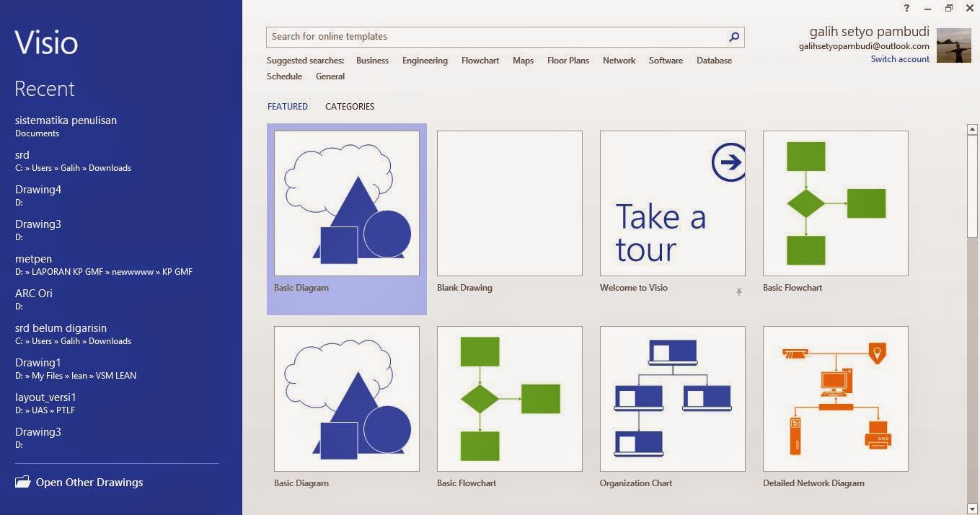
Task: Click the user profile picture
Action: tap(953, 45)
